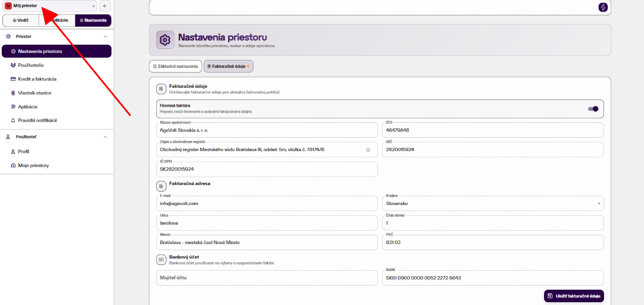Click the Majiteľ účtu input field

coord(267,278)
